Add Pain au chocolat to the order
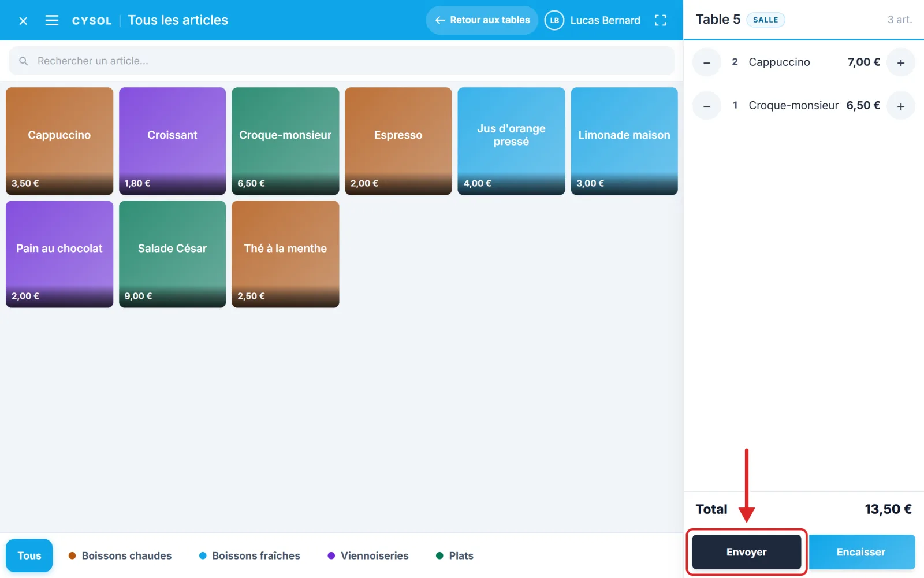 (x=59, y=254)
